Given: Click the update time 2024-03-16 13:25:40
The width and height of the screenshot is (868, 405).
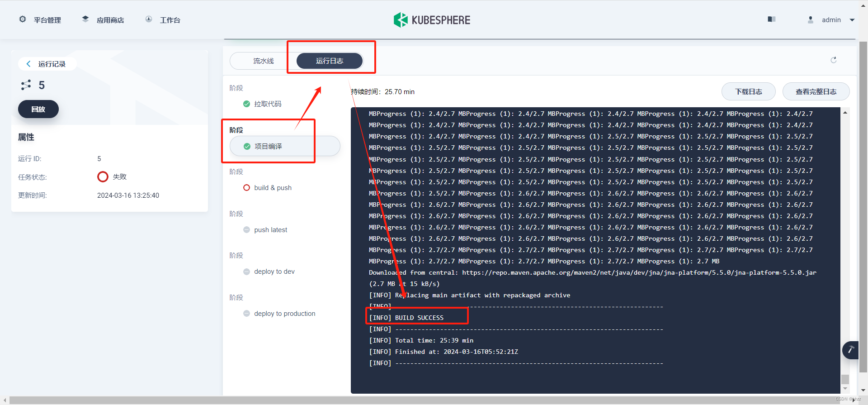Looking at the screenshot, I should click(128, 195).
